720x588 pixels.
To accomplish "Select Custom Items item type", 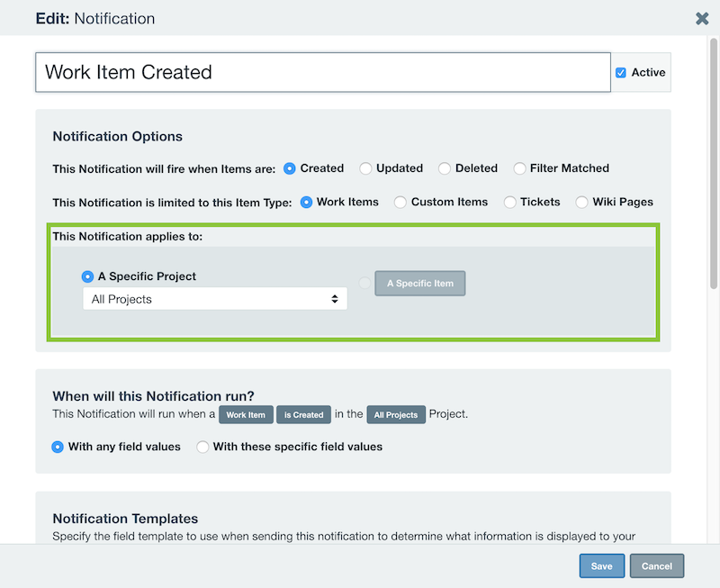I will [400, 202].
